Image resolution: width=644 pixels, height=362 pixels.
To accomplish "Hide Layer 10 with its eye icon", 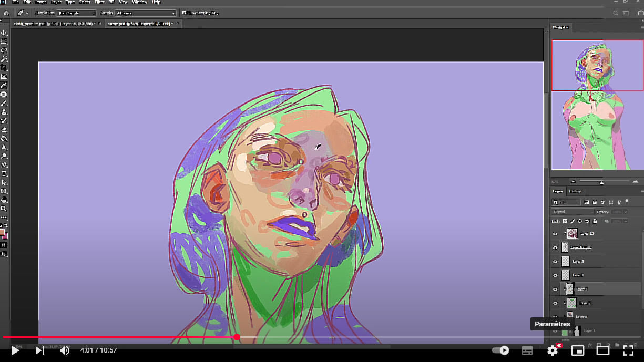I will [x=555, y=234].
